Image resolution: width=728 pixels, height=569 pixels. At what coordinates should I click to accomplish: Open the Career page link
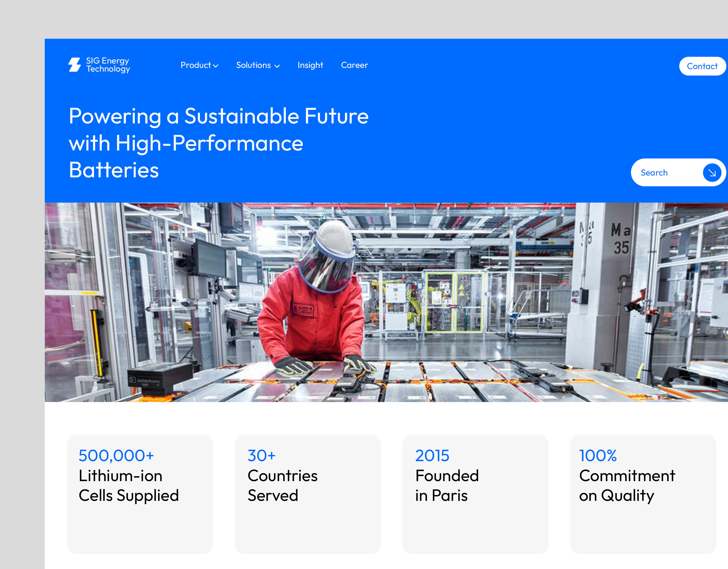pyautogui.click(x=354, y=65)
